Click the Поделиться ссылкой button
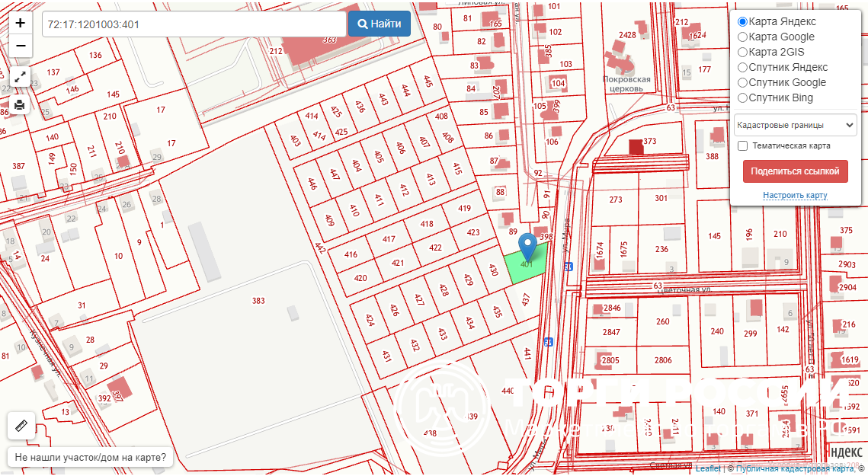Viewport: 868px width, 476px height. pos(795,171)
